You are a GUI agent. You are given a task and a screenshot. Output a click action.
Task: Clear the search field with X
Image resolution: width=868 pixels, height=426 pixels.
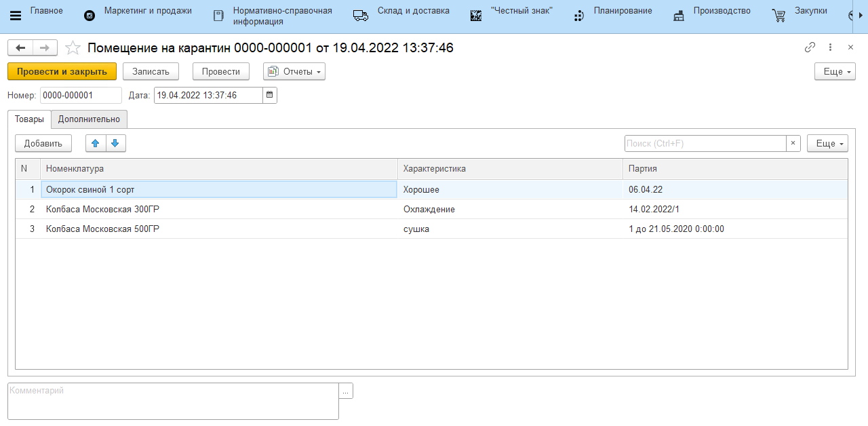(793, 143)
